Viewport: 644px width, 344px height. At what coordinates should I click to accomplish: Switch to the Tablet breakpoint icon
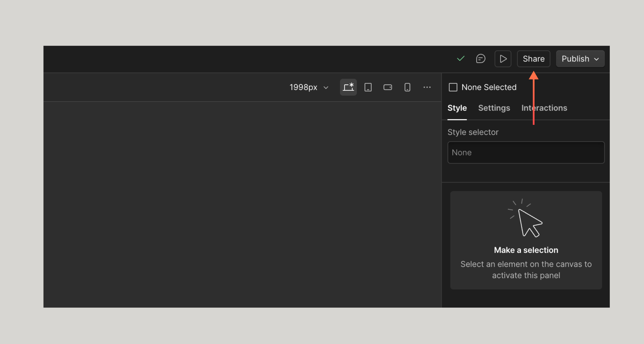point(368,87)
